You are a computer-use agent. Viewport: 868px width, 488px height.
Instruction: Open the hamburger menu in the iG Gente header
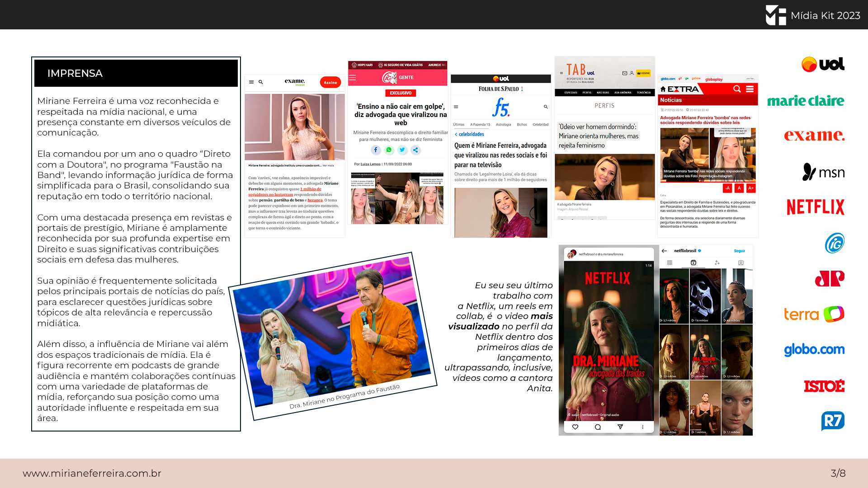(353, 78)
